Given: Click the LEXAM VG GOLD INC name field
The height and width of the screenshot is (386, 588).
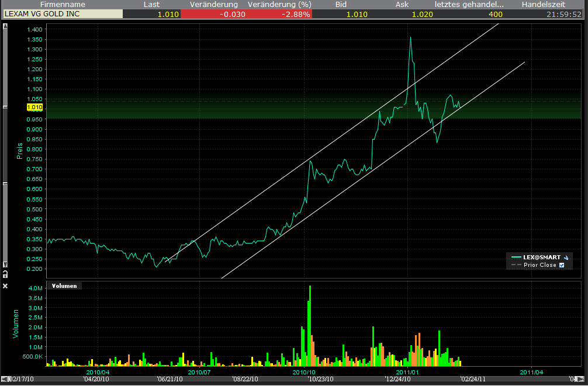Looking at the screenshot, I should [x=63, y=14].
